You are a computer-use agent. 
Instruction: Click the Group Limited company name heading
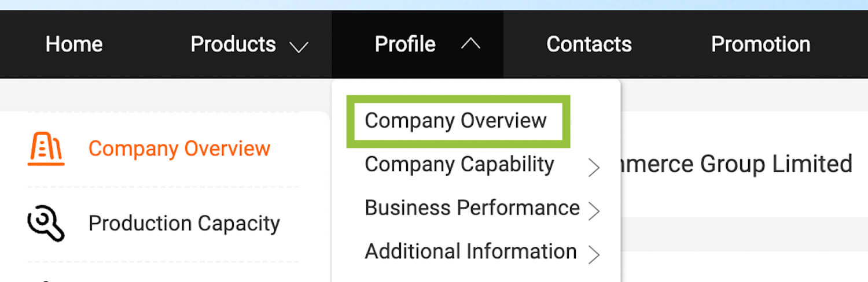[x=735, y=165]
